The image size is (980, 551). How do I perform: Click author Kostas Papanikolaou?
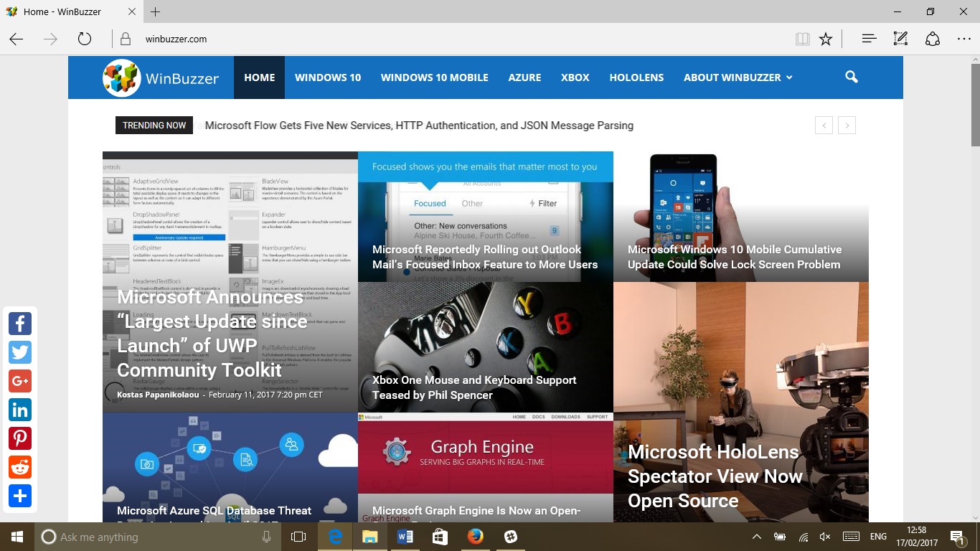coord(158,395)
